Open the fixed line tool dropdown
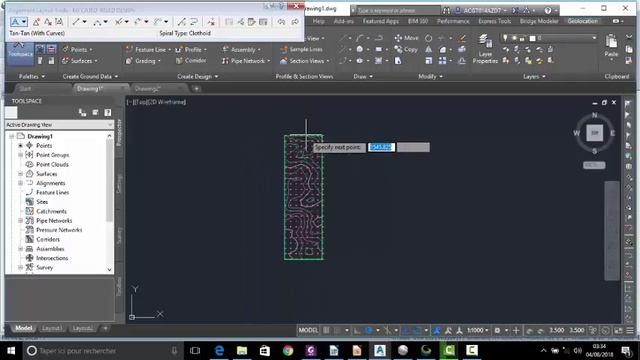 click(x=84, y=22)
